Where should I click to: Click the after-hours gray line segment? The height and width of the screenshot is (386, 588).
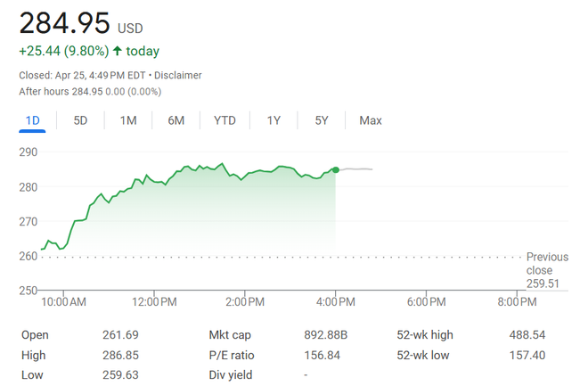355,169
